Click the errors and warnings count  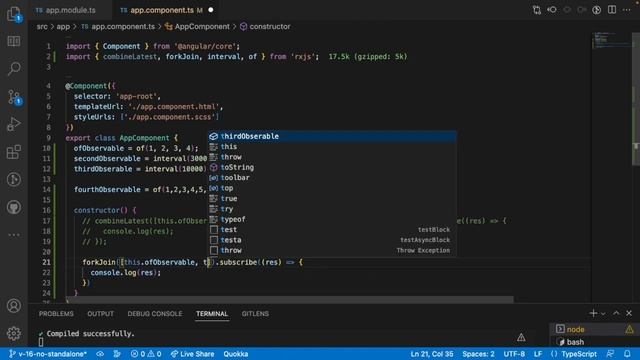146,354
